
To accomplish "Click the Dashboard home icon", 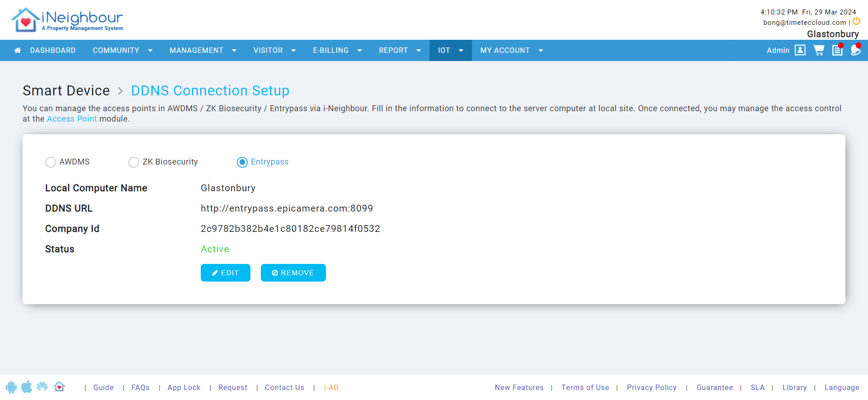I will pos(18,51).
